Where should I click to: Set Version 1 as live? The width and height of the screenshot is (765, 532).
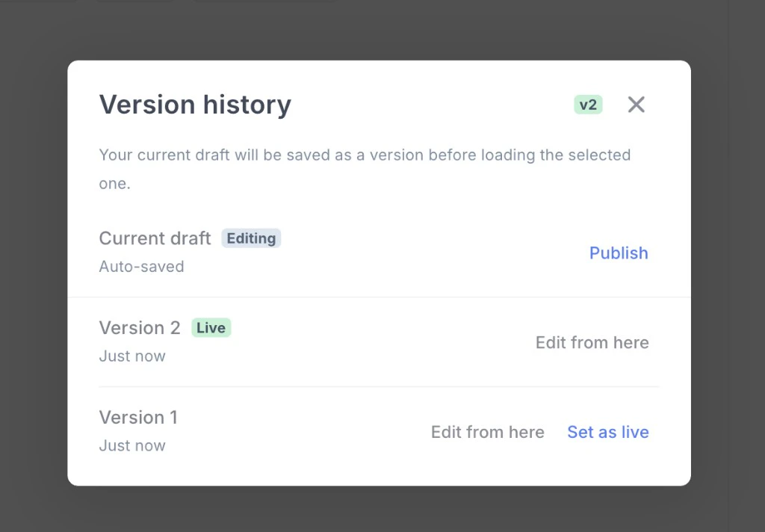pos(607,432)
